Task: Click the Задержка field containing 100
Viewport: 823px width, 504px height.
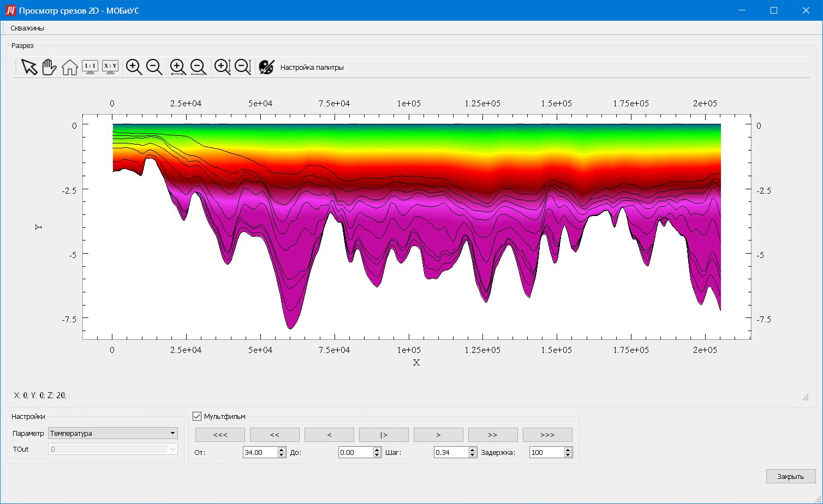Action: click(x=547, y=452)
